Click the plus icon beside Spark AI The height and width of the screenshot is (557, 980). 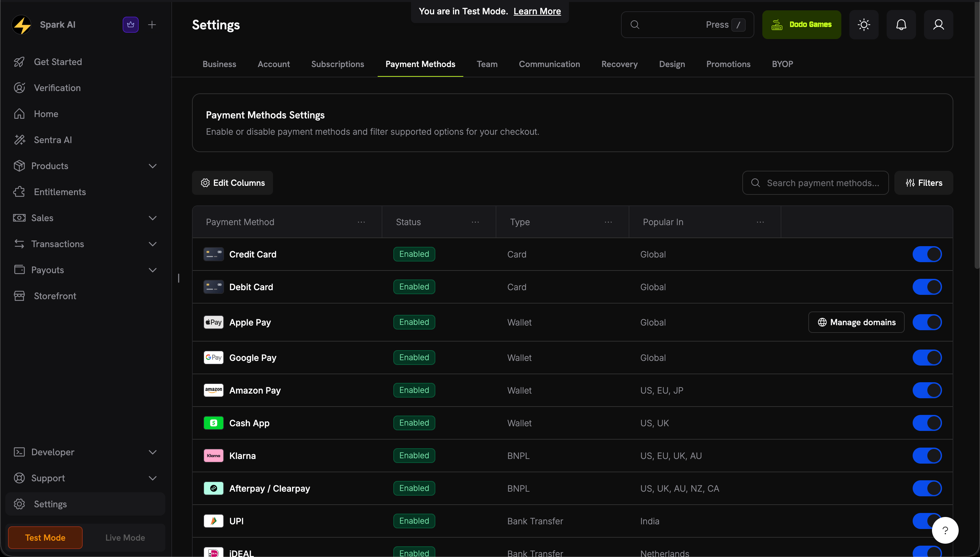[152, 25]
